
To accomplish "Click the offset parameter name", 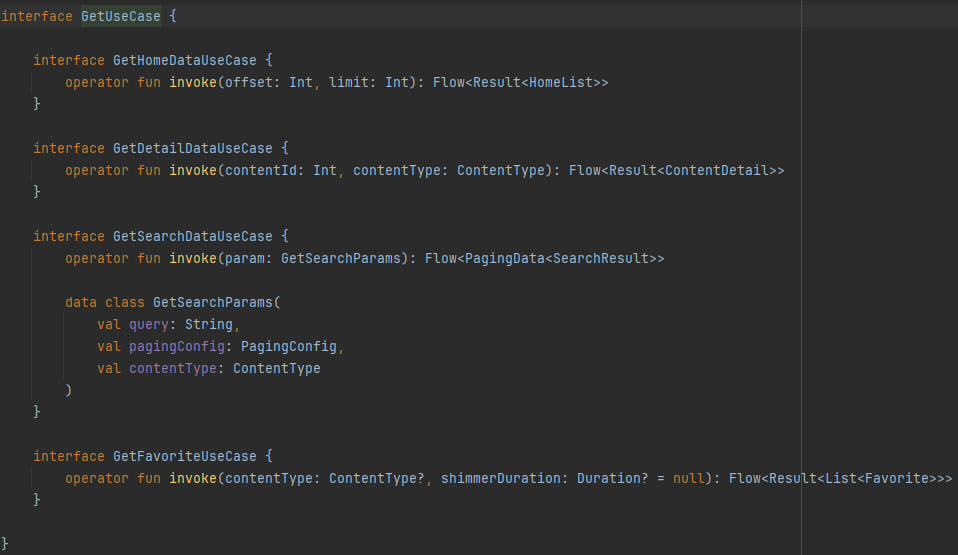I will pyautogui.click(x=249, y=83).
